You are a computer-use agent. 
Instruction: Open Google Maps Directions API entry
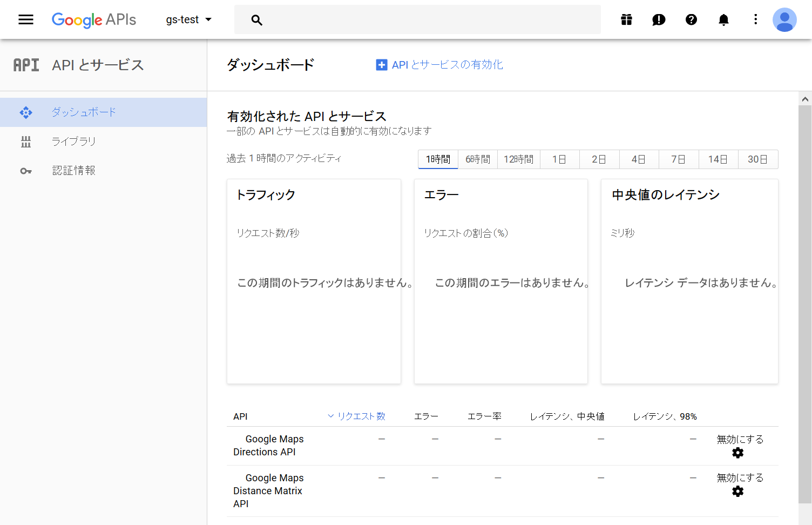coord(268,446)
